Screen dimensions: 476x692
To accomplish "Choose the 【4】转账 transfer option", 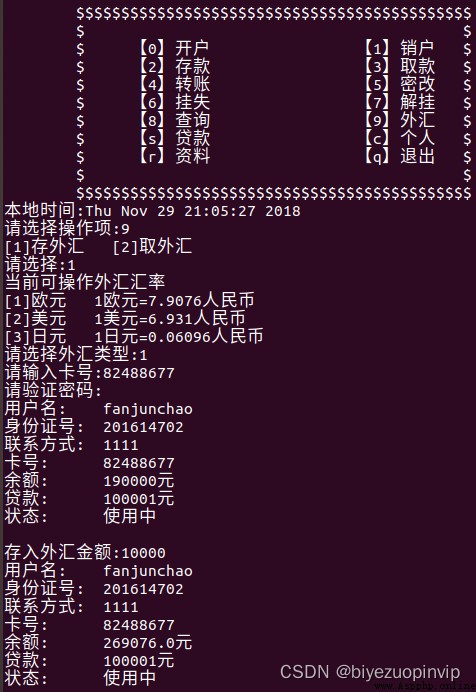I will pyautogui.click(x=174, y=84).
